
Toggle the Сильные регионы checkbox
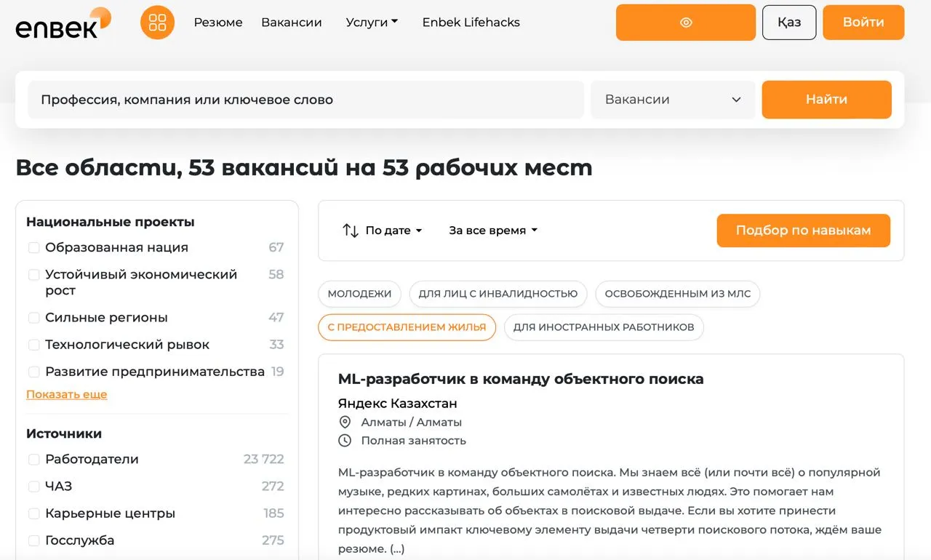coord(34,318)
